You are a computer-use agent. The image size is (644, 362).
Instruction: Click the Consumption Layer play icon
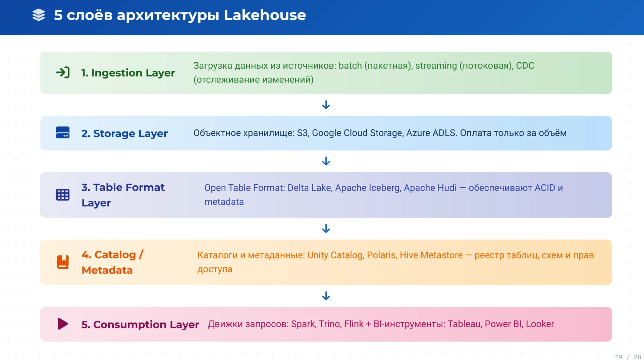click(x=62, y=324)
